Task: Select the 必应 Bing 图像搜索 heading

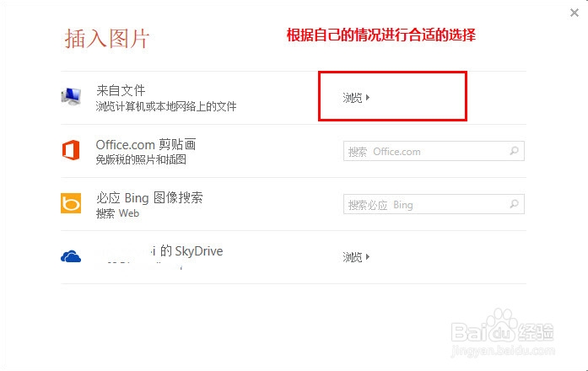Action: coord(149,198)
